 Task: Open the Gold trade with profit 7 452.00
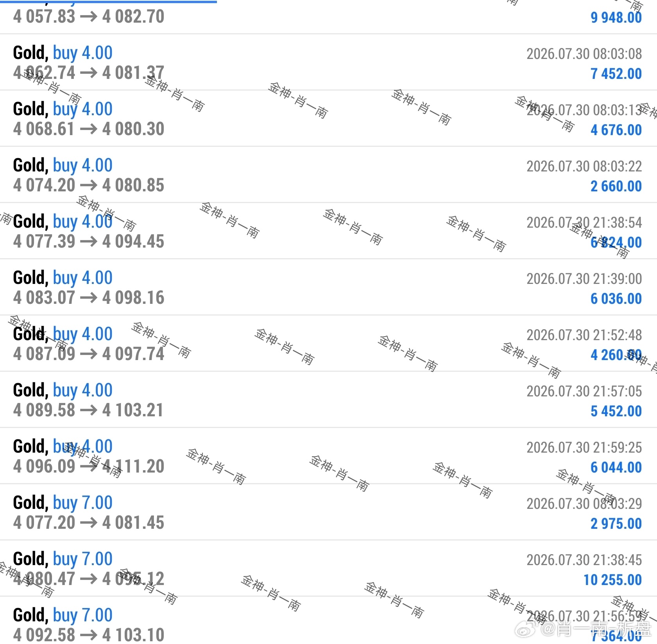328,62
